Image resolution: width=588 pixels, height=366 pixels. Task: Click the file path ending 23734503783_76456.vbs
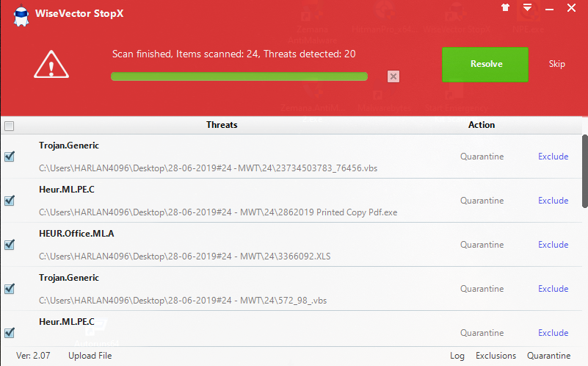tap(208, 168)
